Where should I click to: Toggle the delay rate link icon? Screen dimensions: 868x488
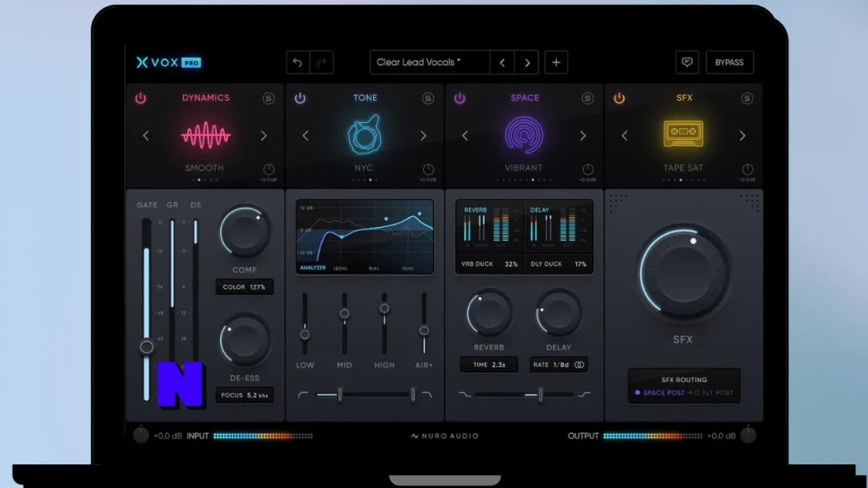(x=579, y=364)
